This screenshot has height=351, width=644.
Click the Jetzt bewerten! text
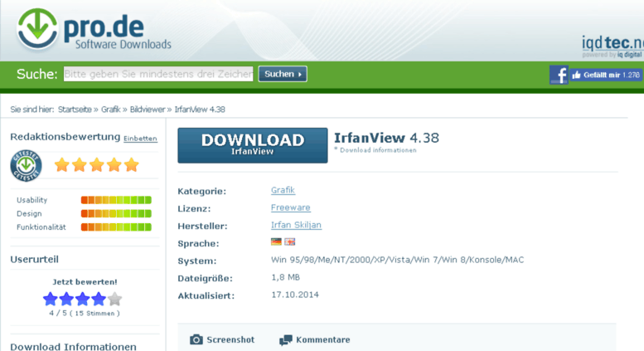point(85,282)
